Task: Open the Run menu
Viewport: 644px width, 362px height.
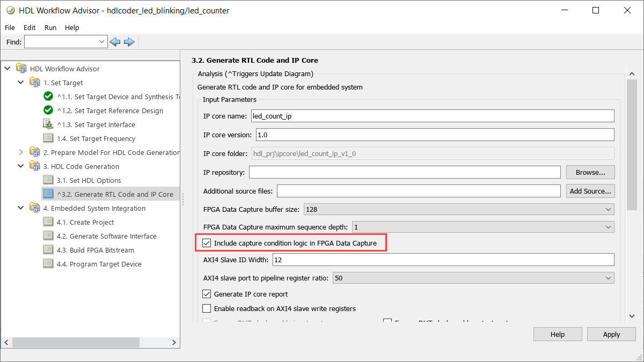Action: [x=50, y=27]
